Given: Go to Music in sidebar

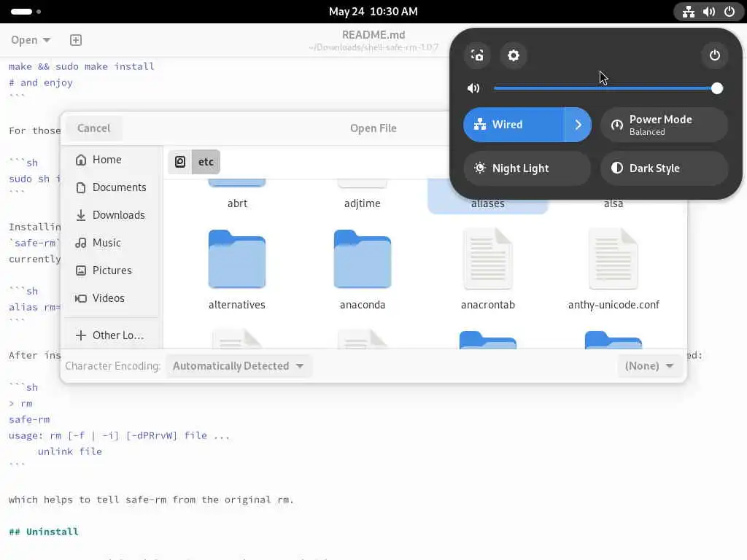Looking at the screenshot, I should (112, 242).
